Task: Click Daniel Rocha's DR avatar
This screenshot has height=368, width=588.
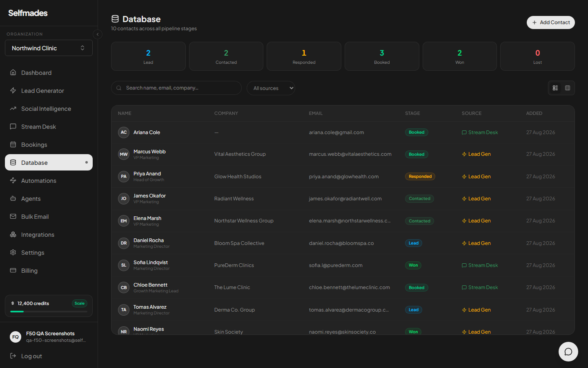Action: point(124,243)
